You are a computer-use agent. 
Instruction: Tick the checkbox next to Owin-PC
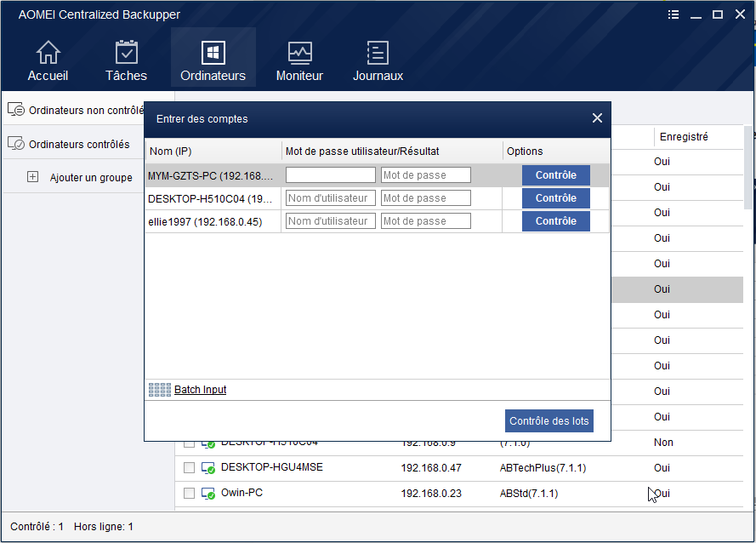point(189,494)
